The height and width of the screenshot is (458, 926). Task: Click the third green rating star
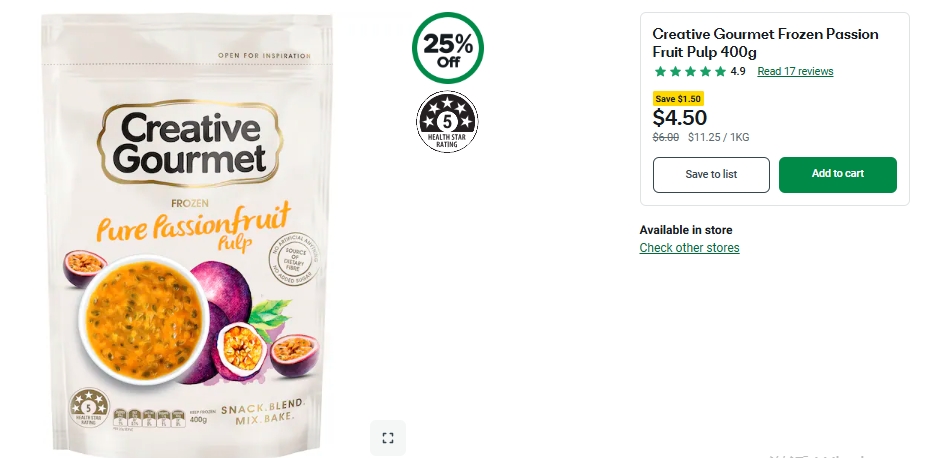(x=690, y=71)
